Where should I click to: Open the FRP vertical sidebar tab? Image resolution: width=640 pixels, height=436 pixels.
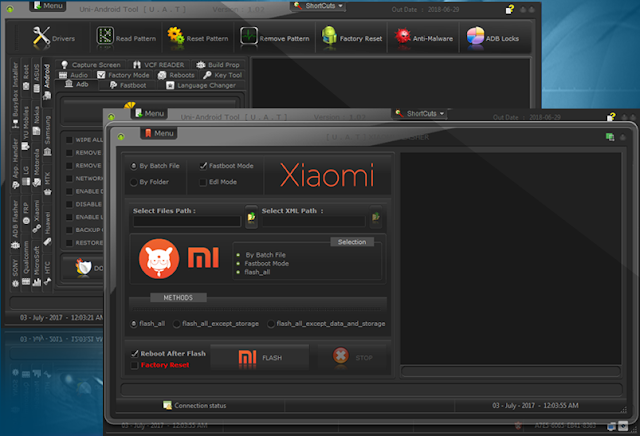tap(26, 212)
